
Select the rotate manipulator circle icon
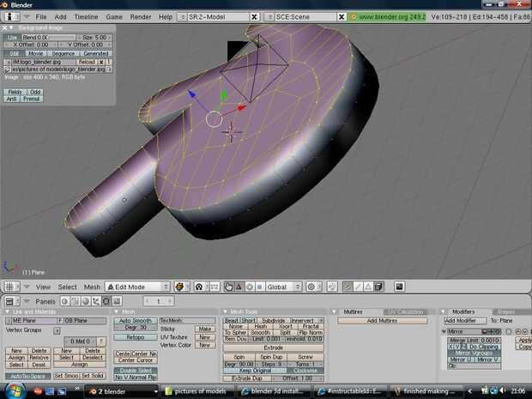click(x=250, y=287)
